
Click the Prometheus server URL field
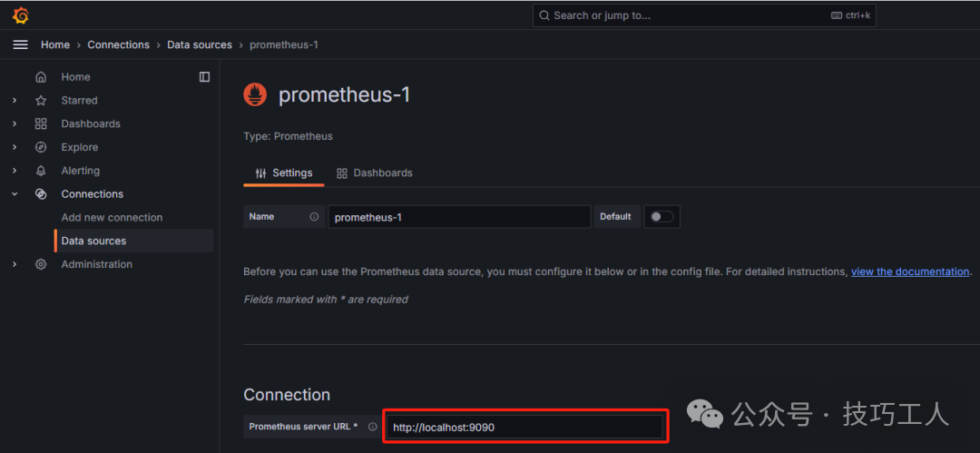[526, 427]
